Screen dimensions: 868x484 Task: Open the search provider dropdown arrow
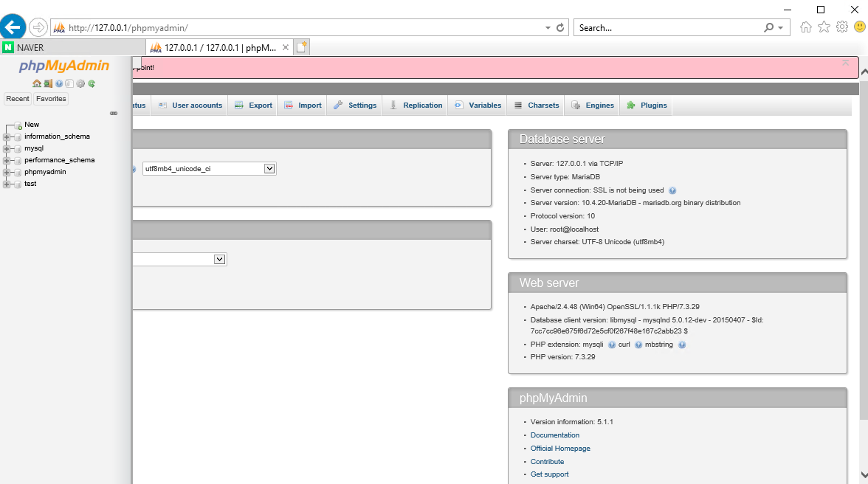tap(781, 27)
